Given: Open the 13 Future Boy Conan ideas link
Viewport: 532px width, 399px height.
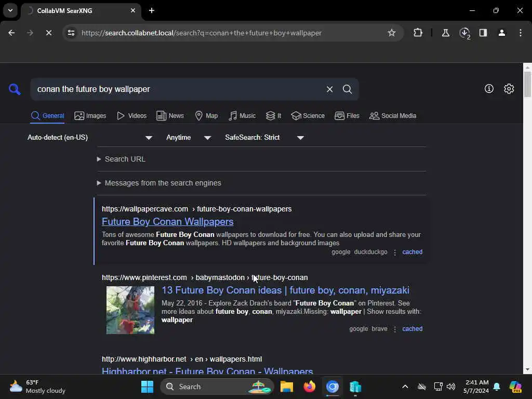Looking at the screenshot, I should click(285, 290).
